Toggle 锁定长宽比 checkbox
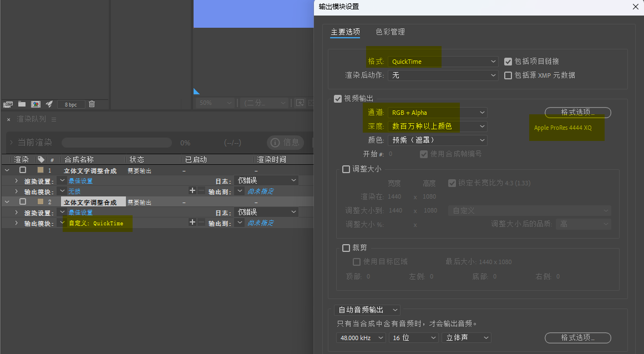This screenshot has height=354, width=644. click(x=452, y=183)
